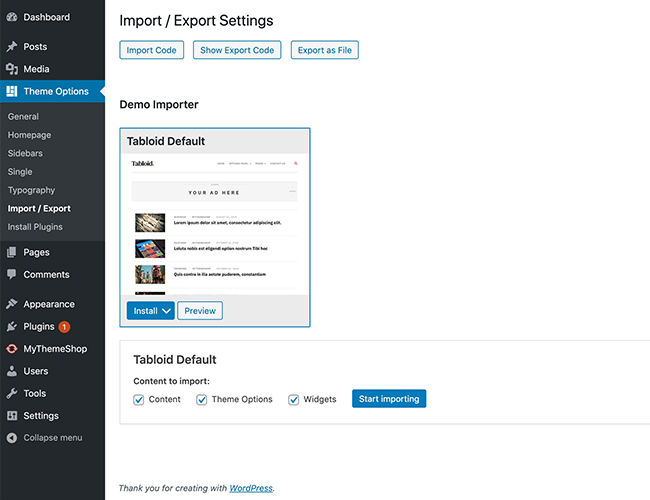Open the Tools menu item

tap(53, 393)
